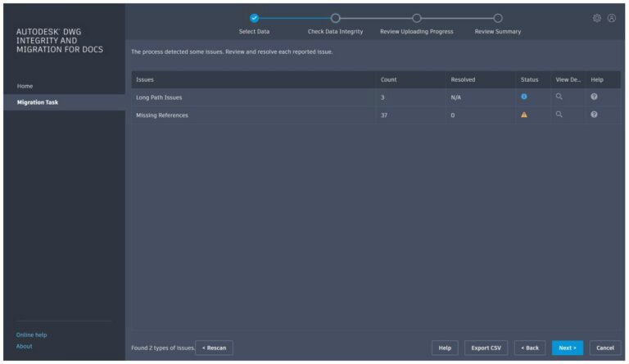
Task: Click the Review Summary step circle
Action: tap(498, 18)
